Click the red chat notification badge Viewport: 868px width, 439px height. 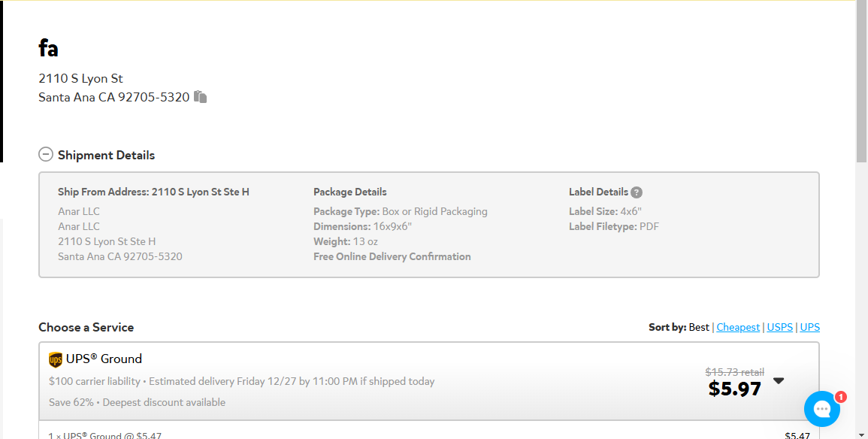(x=840, y=397)
